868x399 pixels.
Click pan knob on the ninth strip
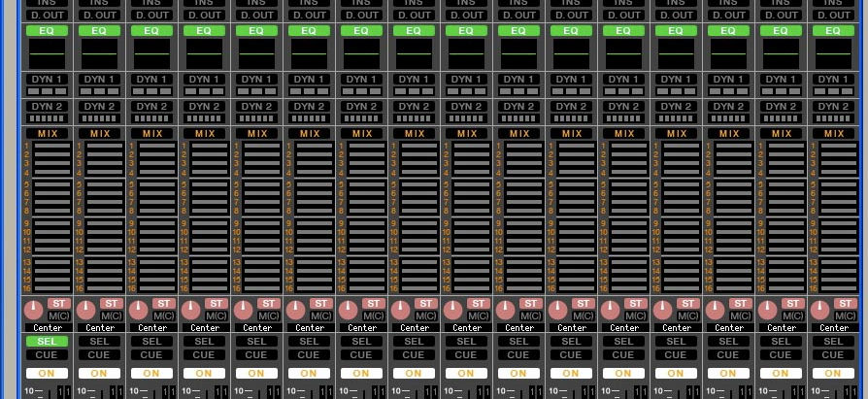pyautogui.click(x=452, y=310)
